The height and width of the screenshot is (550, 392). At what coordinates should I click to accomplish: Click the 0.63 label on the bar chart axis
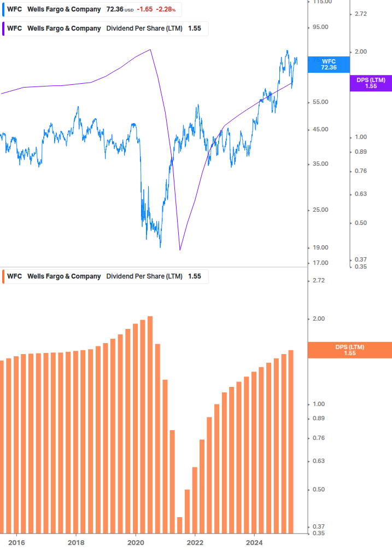319,461
